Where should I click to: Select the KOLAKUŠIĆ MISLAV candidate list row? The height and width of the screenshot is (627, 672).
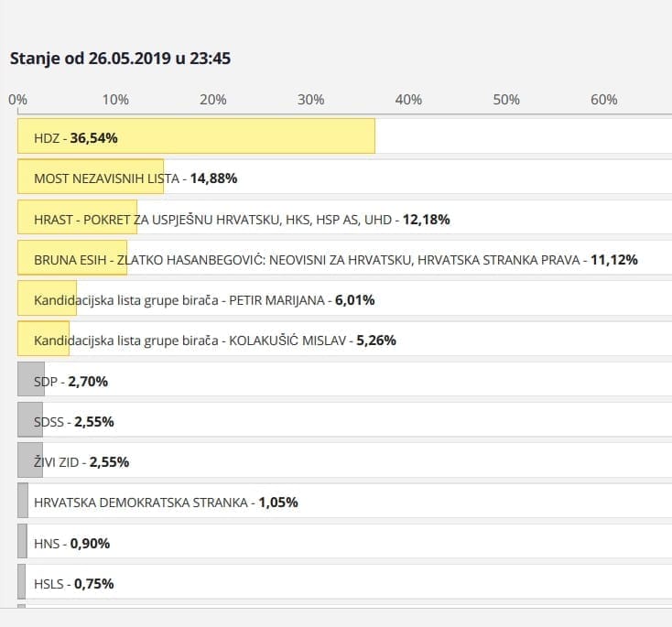(x=214, y=341)
